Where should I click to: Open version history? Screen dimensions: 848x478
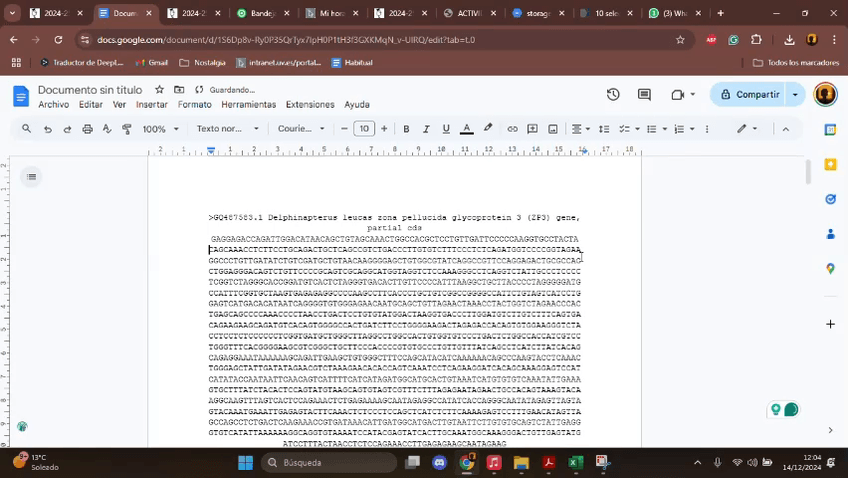pyautogui.click(x=613, y=95)
